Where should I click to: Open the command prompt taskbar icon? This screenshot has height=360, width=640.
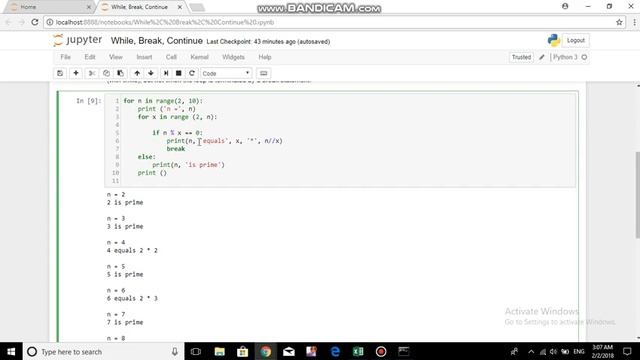pyautogui.click(x=404, y=351)
